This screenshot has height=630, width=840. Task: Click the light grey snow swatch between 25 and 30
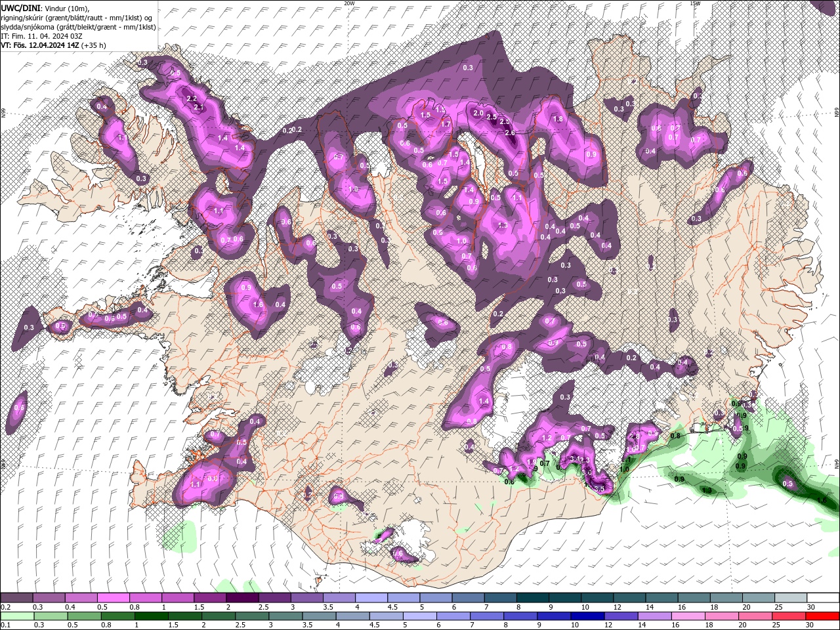coord(791,598)
